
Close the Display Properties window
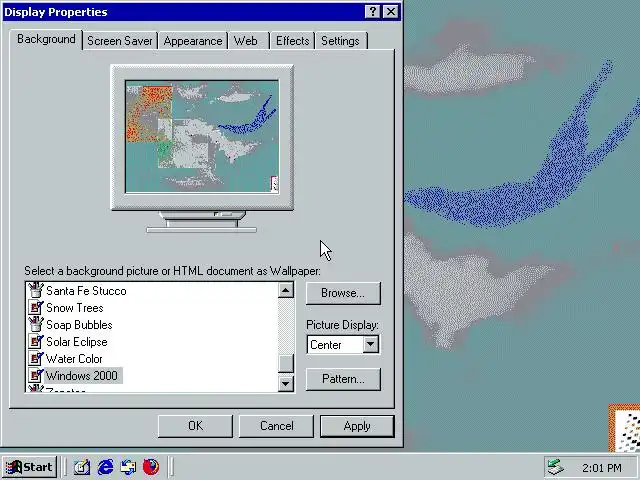tap(391, 11)
